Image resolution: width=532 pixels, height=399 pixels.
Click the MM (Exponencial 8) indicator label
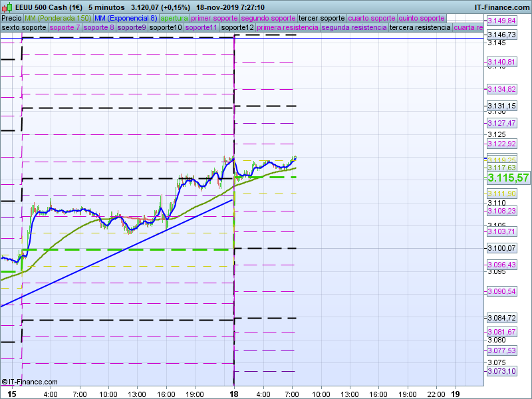pos(126,18)
